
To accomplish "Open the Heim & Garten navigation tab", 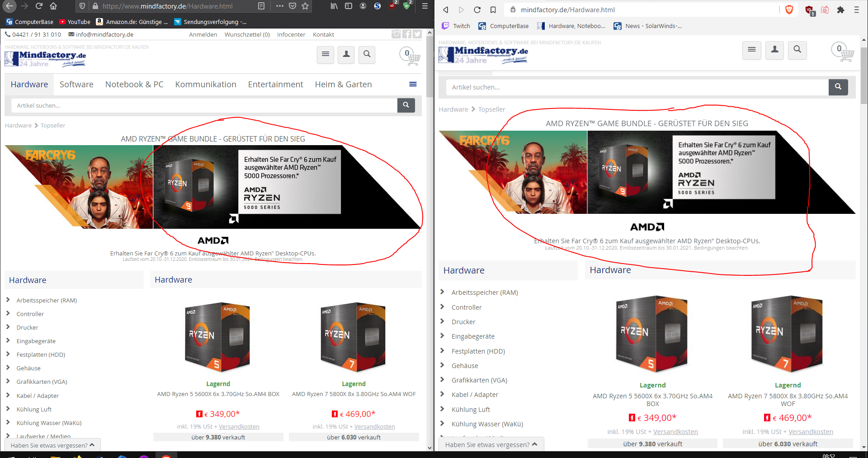I will click(343, 85).
